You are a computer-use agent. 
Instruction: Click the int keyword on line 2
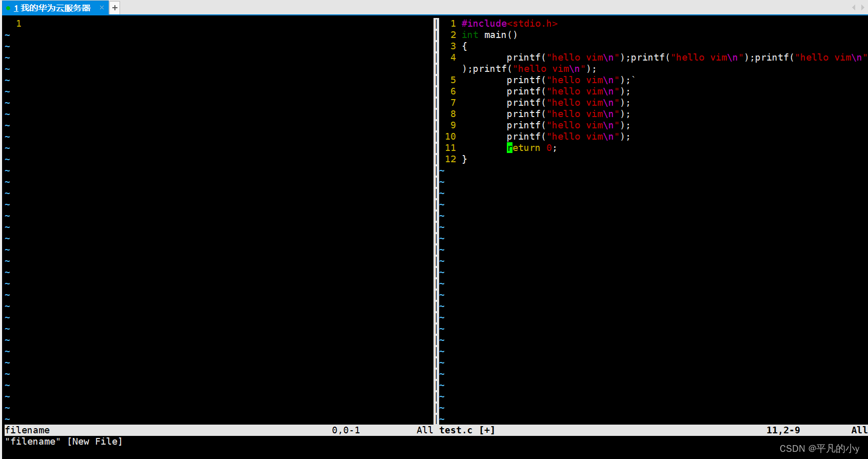(470, 35)
